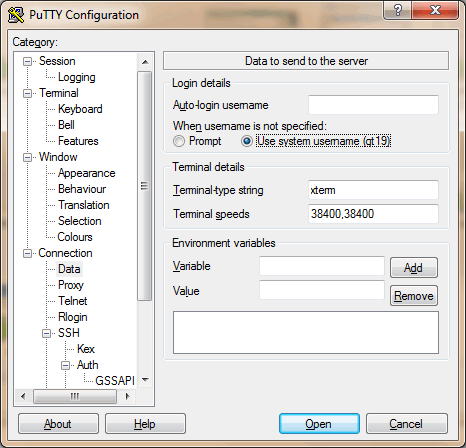Open the Terminal category
466x448 pixels.
click(59, 93)
